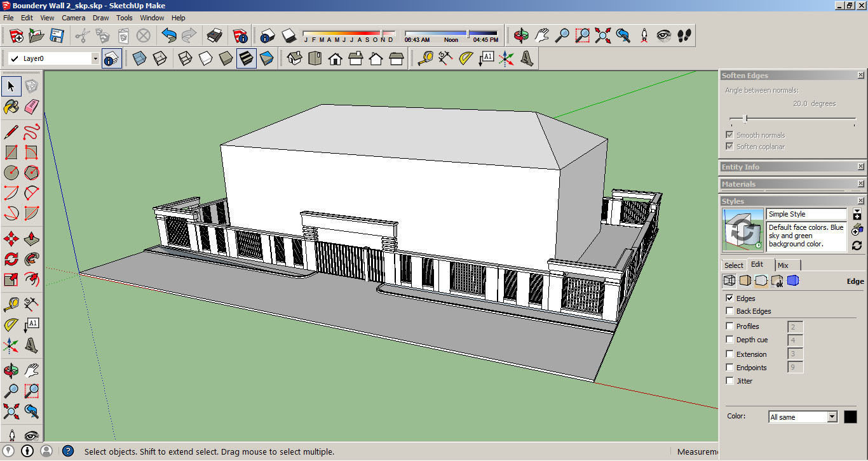This screenshot has width=868, height=461.
Task: Print the model with printer icon
Action: pos(215,36)
